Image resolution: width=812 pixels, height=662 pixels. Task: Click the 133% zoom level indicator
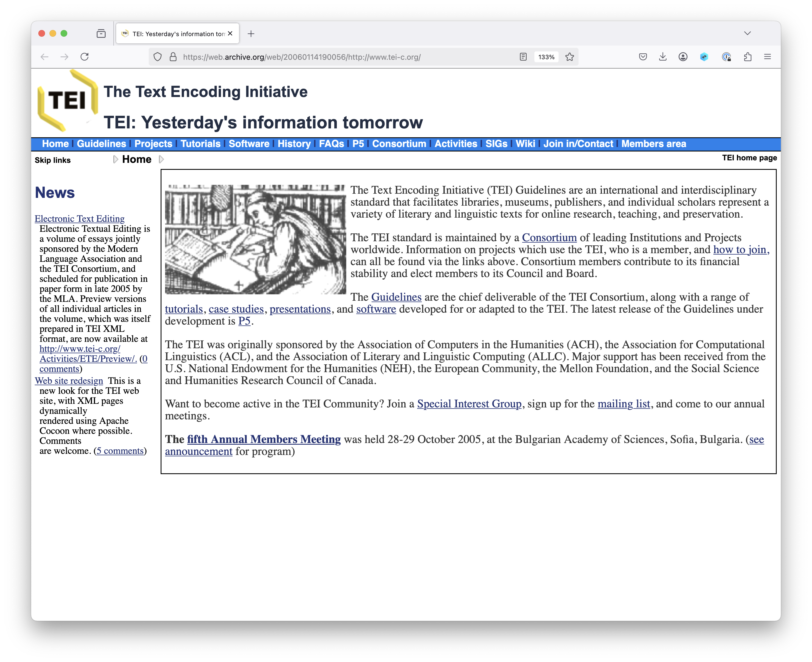(x=546, y=57)
